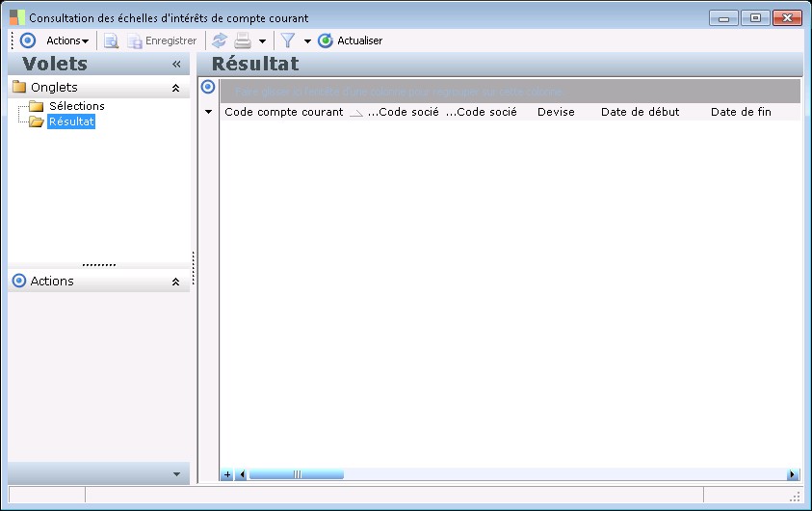Click the left scroll arrow of grid

point(241,474)
